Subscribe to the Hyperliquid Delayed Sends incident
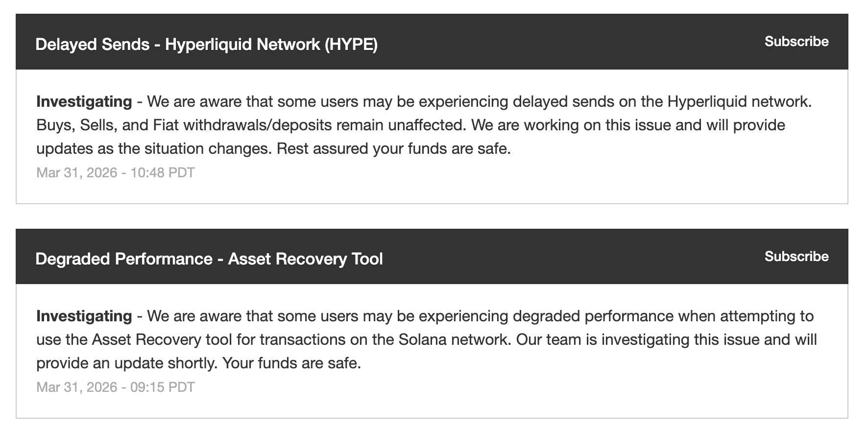The width and height of the screenshot is (868, 432). coord(796,42)
